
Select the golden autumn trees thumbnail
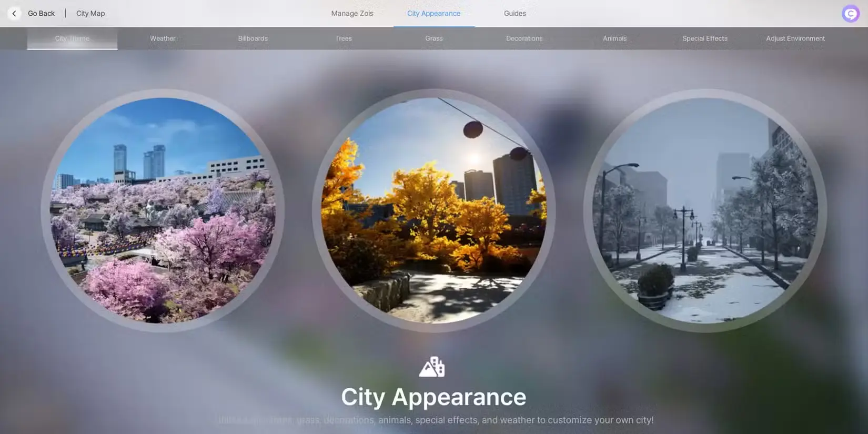coord(434,210)
